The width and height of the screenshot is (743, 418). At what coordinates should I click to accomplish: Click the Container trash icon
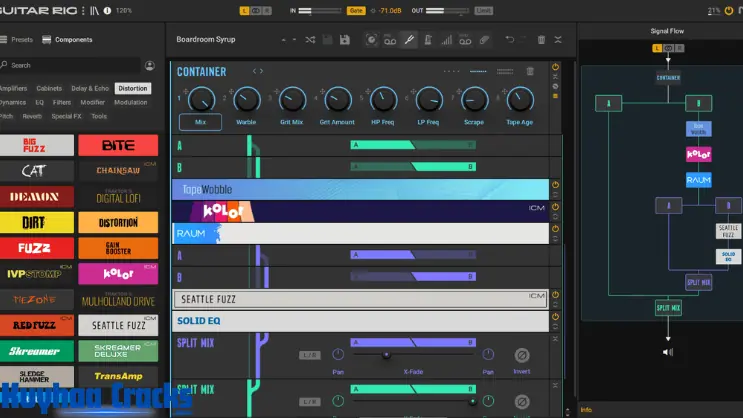click(530, 71)
